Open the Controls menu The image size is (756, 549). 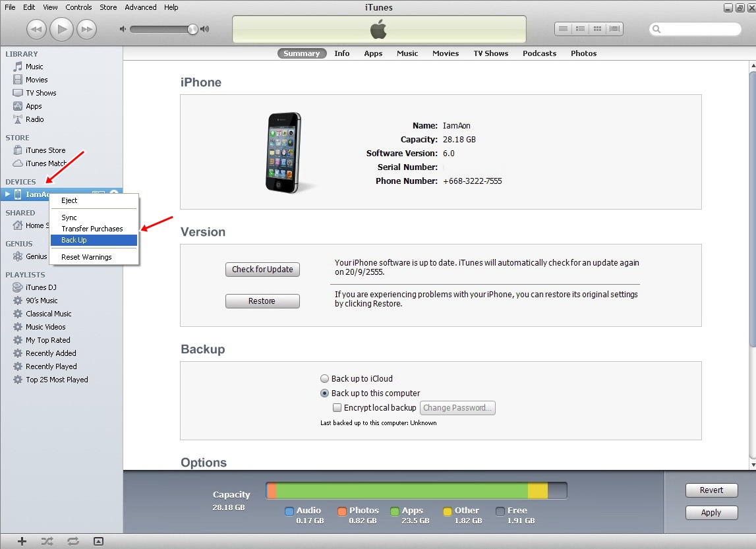(x=78, y=7)
